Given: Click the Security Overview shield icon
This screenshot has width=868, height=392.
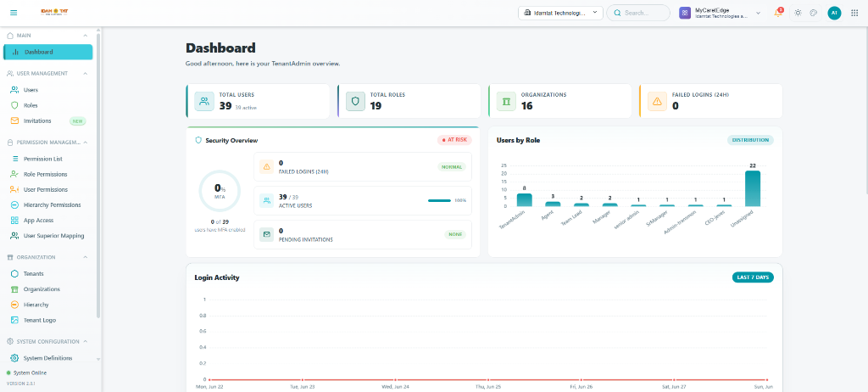Looking at the screenshot, I should (198, 140).
